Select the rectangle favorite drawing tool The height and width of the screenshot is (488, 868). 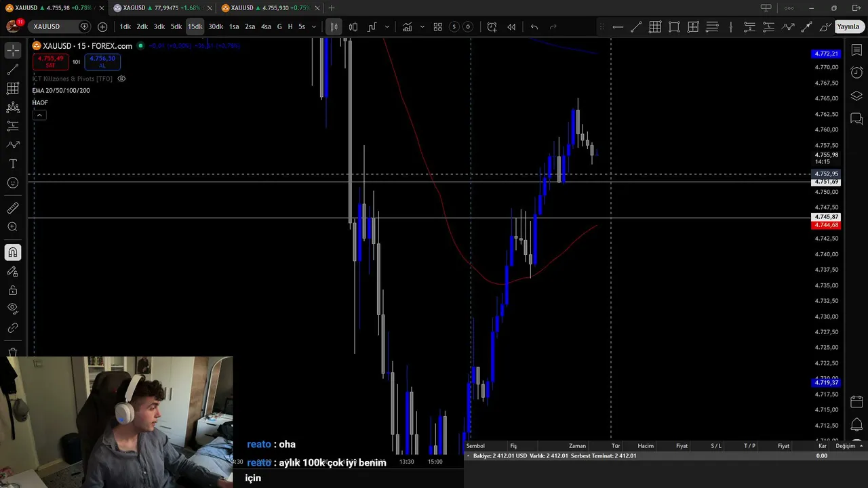tap(674, 27)
